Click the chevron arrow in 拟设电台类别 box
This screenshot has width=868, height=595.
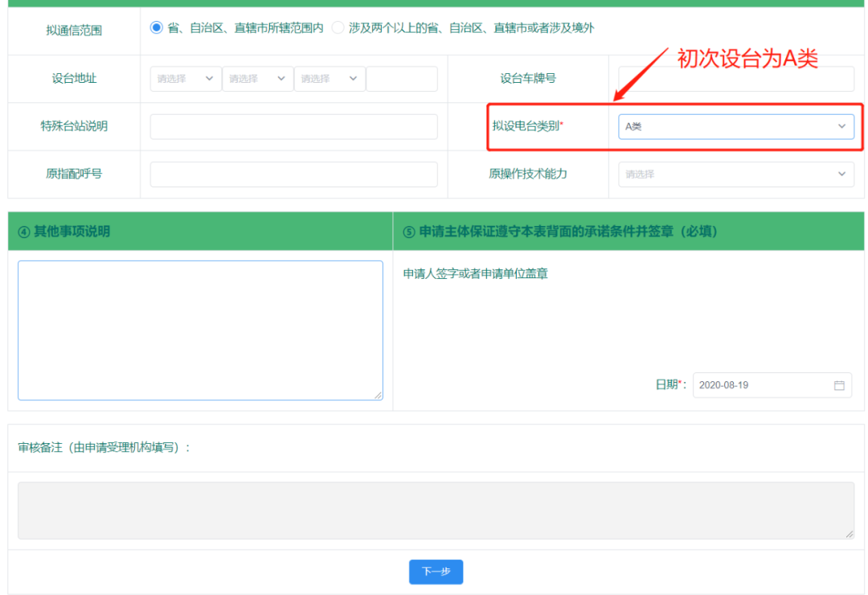click(x=841, y=126)
